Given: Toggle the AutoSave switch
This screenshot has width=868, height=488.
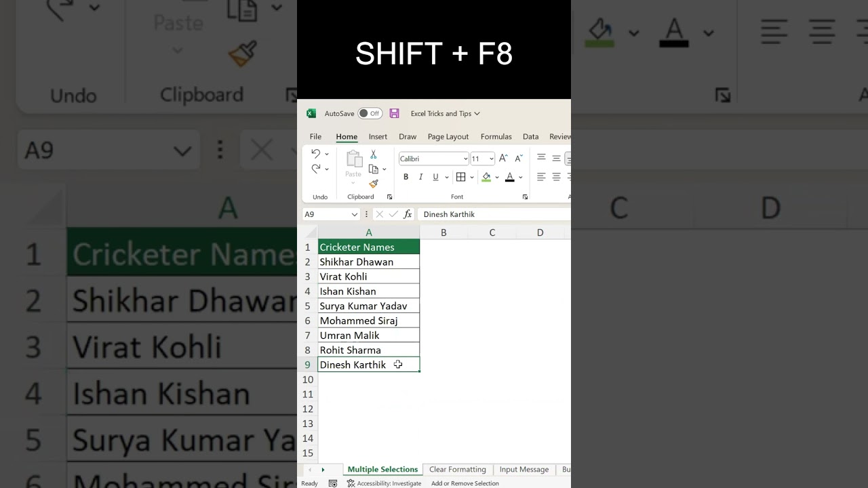Looking at the screenshot, I should pos(370,114).
